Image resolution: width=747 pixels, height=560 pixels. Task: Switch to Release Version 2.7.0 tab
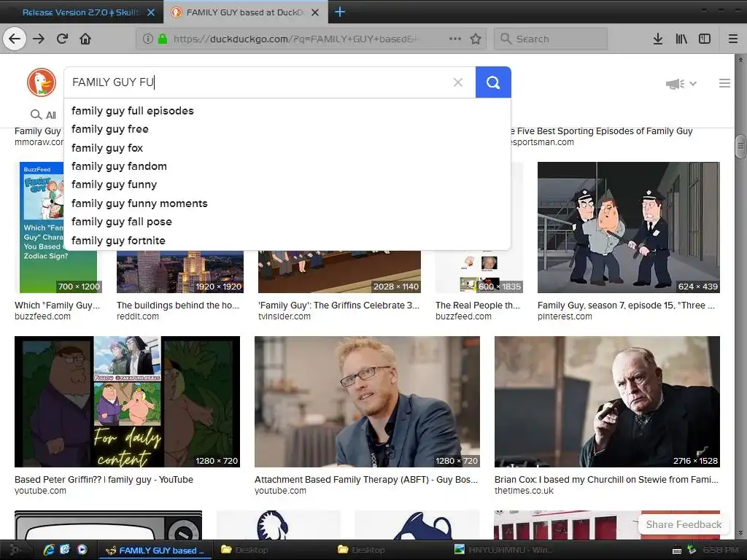pyautogui.click(x=81, y=12)
